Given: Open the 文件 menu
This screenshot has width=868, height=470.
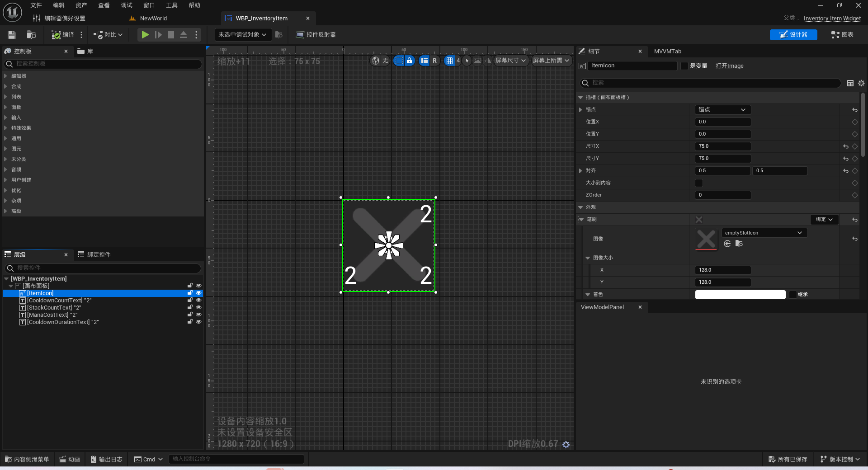Looking at the screenshot, I should 36,5.
